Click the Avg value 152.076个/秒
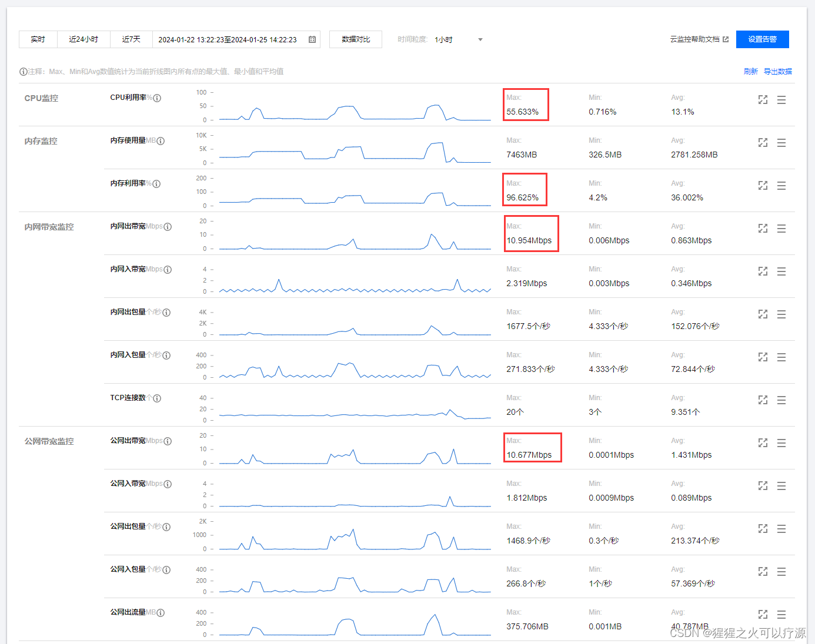This screenshot has height=644, width=815. click(x=695, y=326)
